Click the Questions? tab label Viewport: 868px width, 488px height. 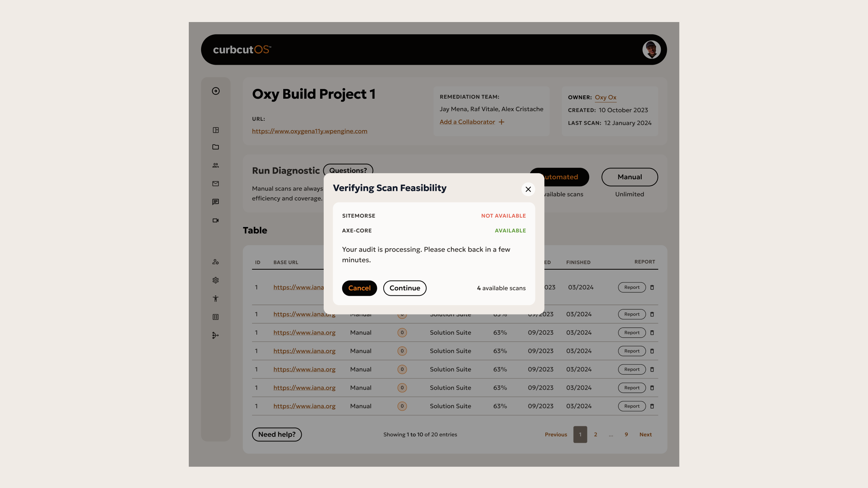[x=348, y=170]
